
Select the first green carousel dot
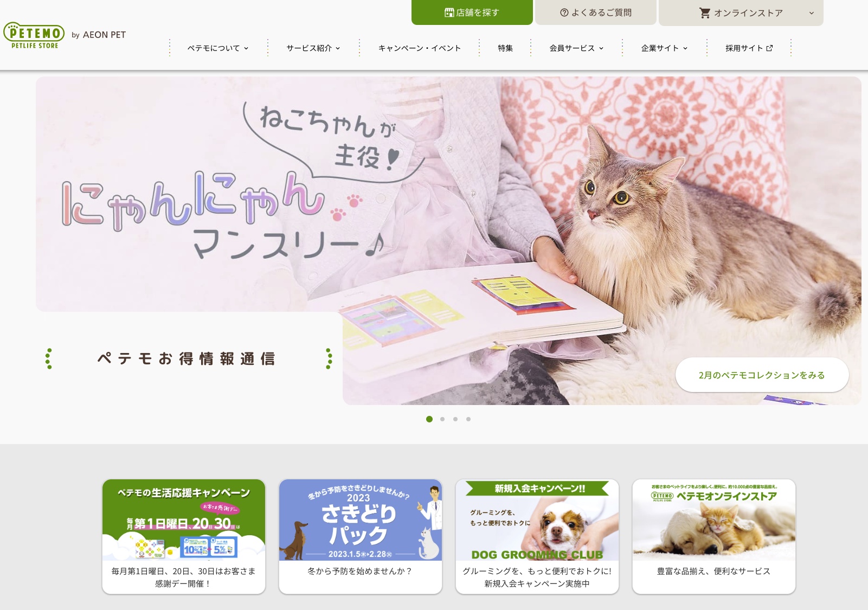(429, 419)
